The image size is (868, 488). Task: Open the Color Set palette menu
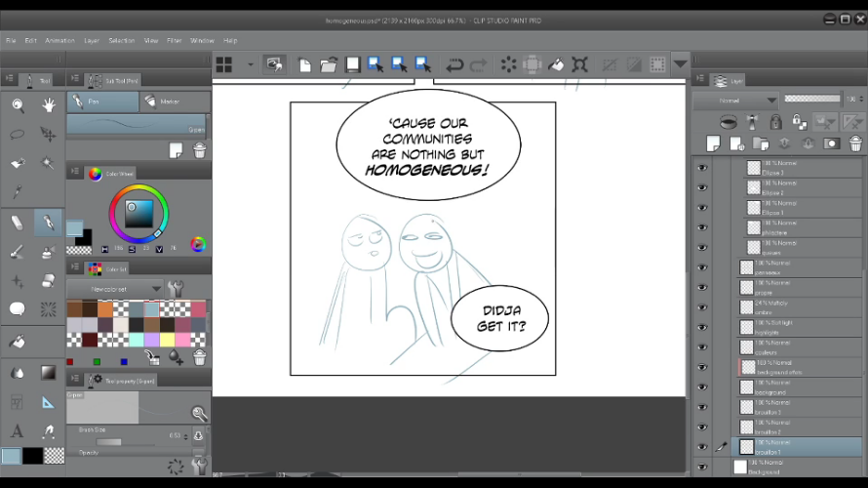pyautogui.click(x=75, y=267)
